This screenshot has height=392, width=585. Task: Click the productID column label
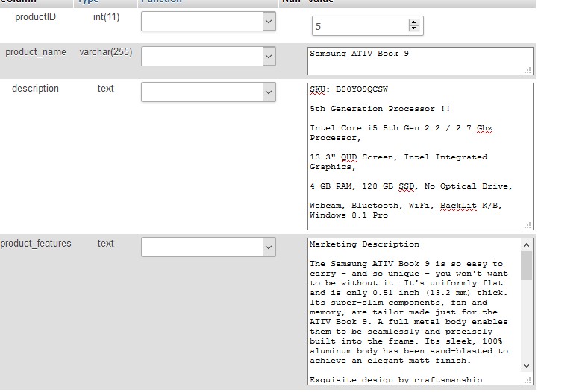(36, 17)
